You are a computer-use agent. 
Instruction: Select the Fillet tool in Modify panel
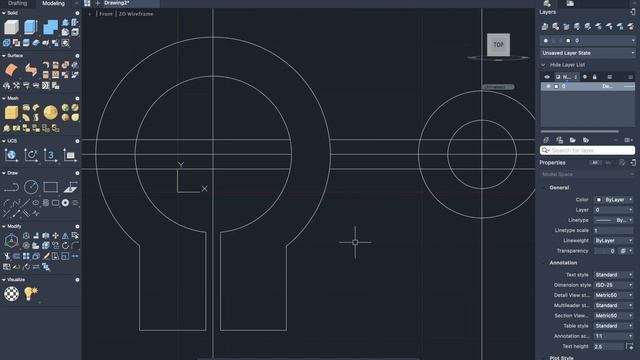(75, 246)
